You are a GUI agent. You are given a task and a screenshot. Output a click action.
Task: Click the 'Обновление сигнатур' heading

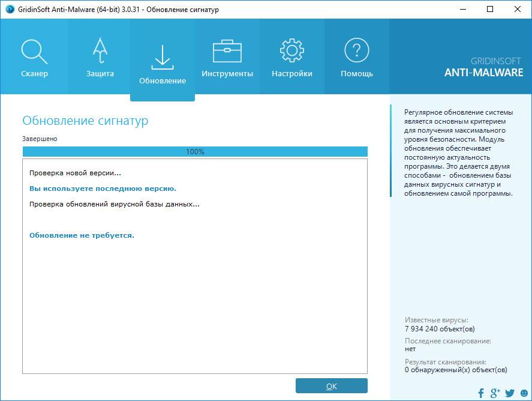click(x=85, y=121)
